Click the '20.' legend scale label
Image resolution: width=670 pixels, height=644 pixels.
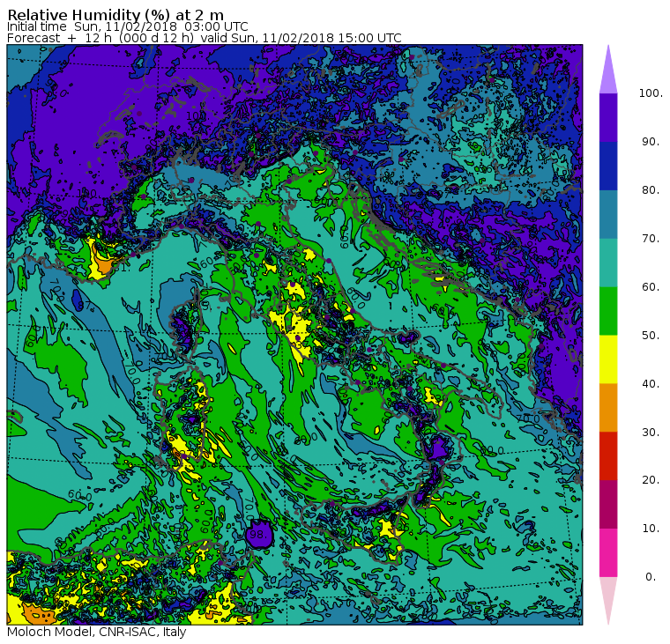click(x=651, y=480)
